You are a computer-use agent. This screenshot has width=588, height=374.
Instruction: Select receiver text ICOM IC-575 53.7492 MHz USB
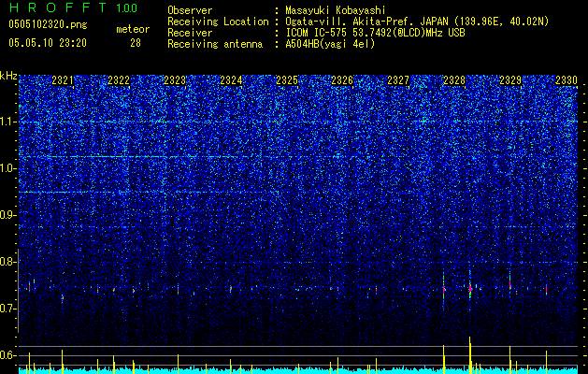coord(375,33)
